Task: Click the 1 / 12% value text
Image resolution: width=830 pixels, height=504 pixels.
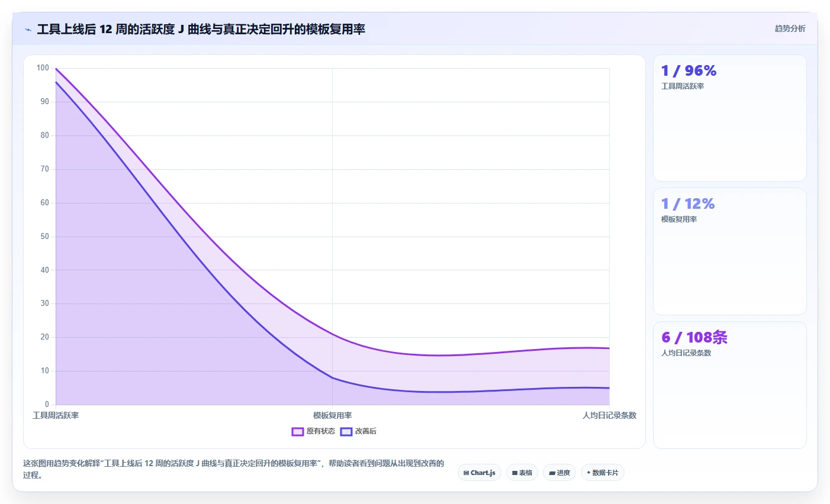Action: [688, 204]
